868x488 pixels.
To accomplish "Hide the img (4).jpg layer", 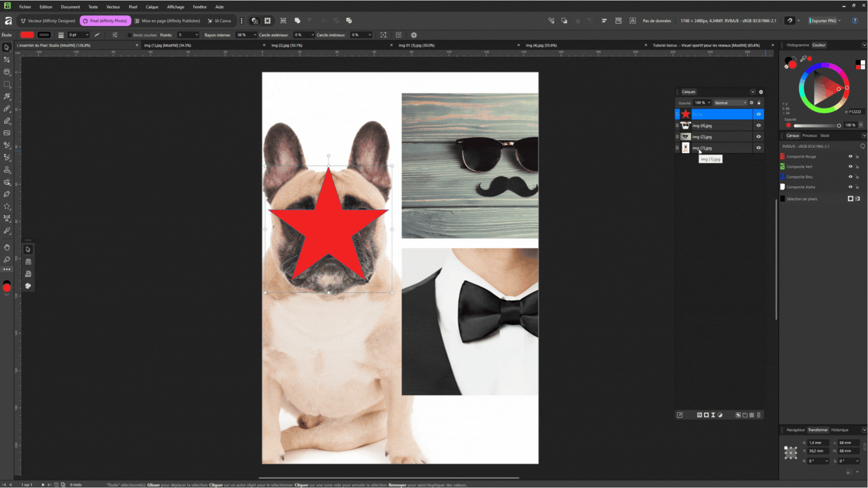I will (x=759, y=126).
